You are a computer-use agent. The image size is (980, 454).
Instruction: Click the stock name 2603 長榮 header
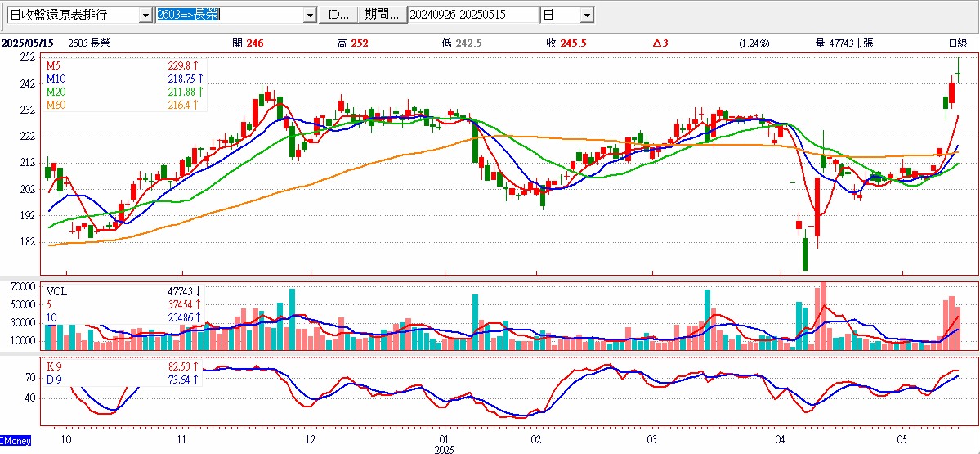87,43
